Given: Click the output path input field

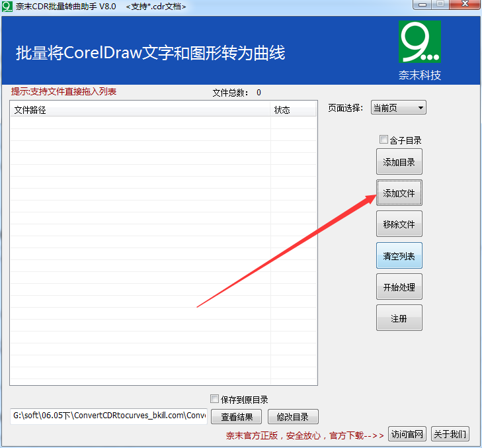Looking at the screenshot, I should point(109,416).
